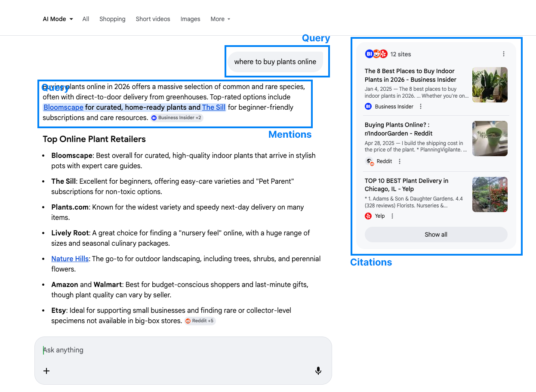Open the three-dot menu beside the Reddit result
This screenshot has width=536, height=392.
tap(399, 161)
